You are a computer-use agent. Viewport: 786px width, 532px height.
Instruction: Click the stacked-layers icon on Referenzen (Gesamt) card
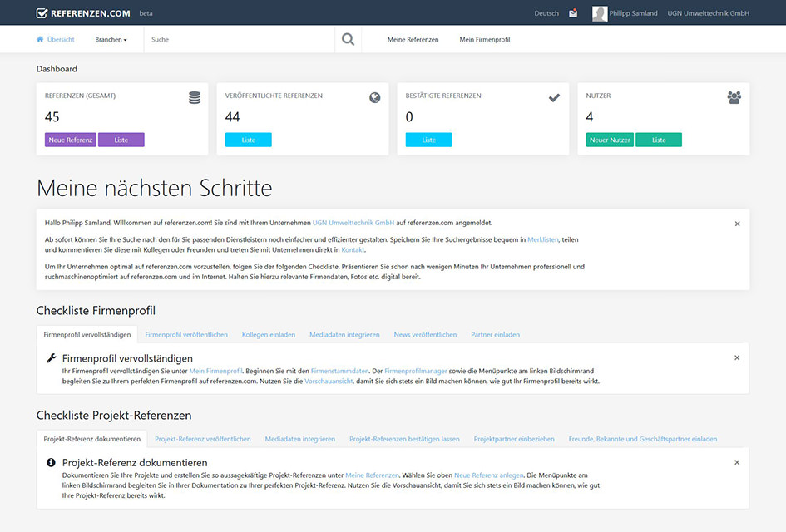194,96
